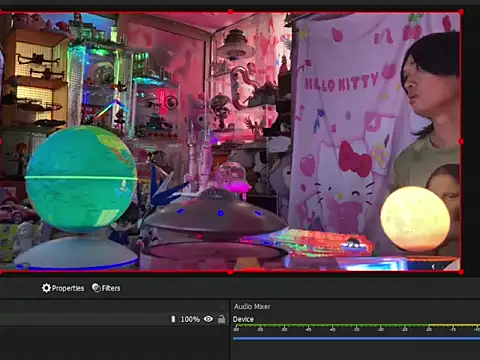The width and height of the screenshot is (480, 360).
Task: Open source Properties via the gear button
Action: [63, 288]
